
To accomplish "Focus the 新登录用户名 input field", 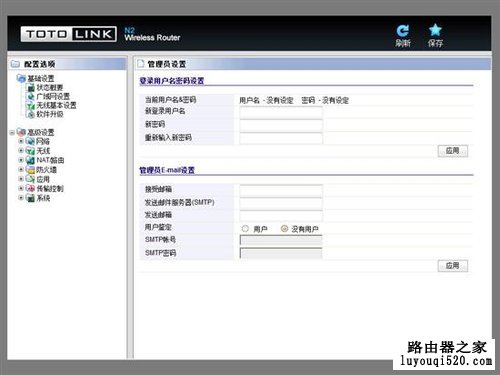I will tap(281, 112).
